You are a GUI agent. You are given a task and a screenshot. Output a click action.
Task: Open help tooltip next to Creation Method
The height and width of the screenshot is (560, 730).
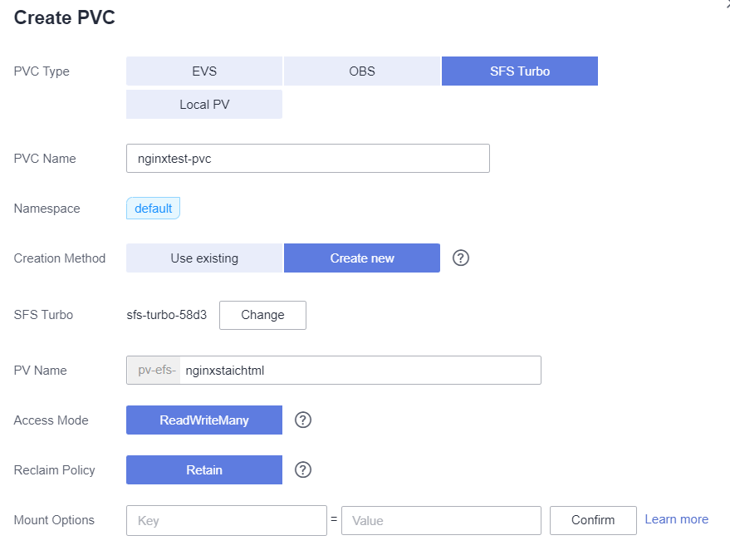click(x=461, y=258)
